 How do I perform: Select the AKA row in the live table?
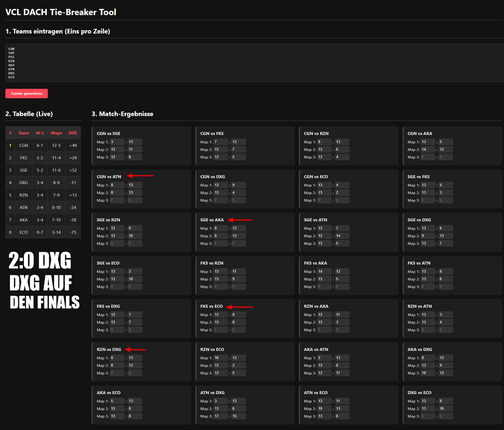(x=43, y=220)
